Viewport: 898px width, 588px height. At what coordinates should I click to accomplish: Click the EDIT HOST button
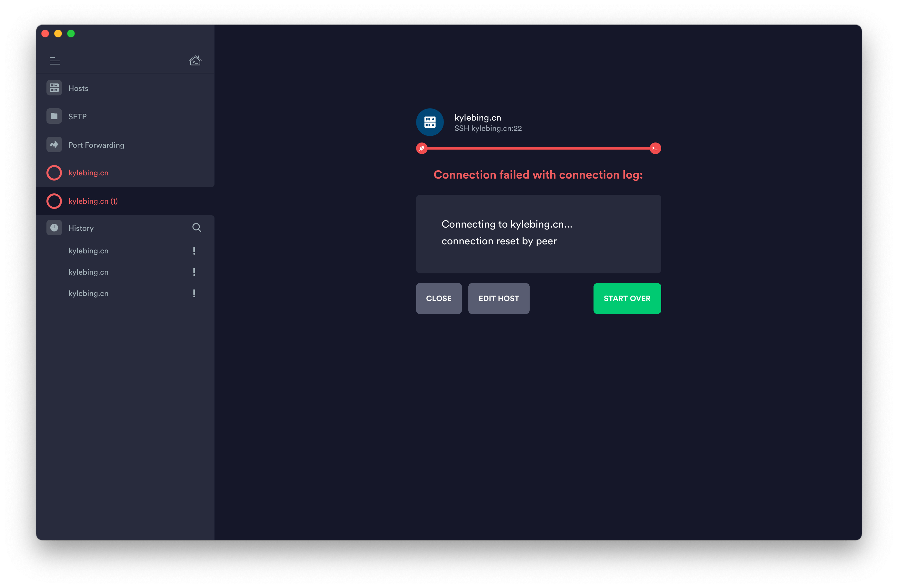[x=498, y=298]
